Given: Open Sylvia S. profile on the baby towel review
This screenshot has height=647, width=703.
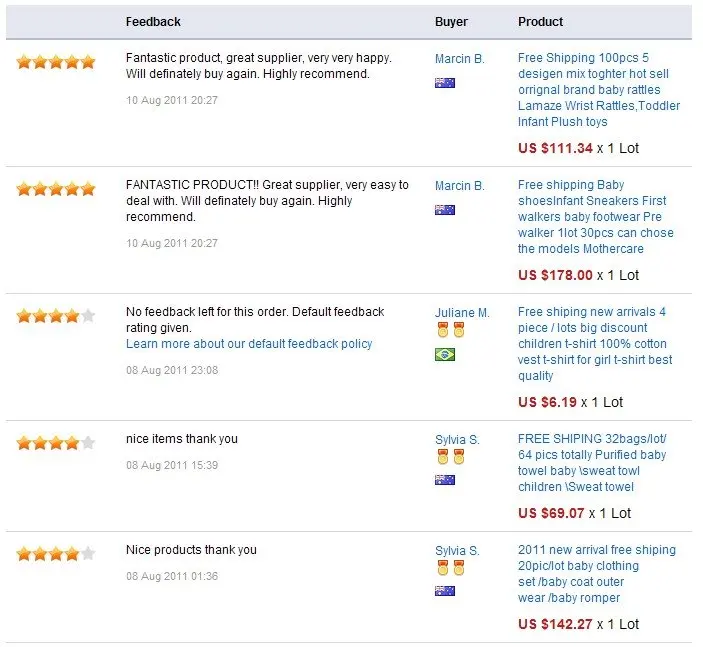Looking at the screenshot, I should click(x=457, y=439).
